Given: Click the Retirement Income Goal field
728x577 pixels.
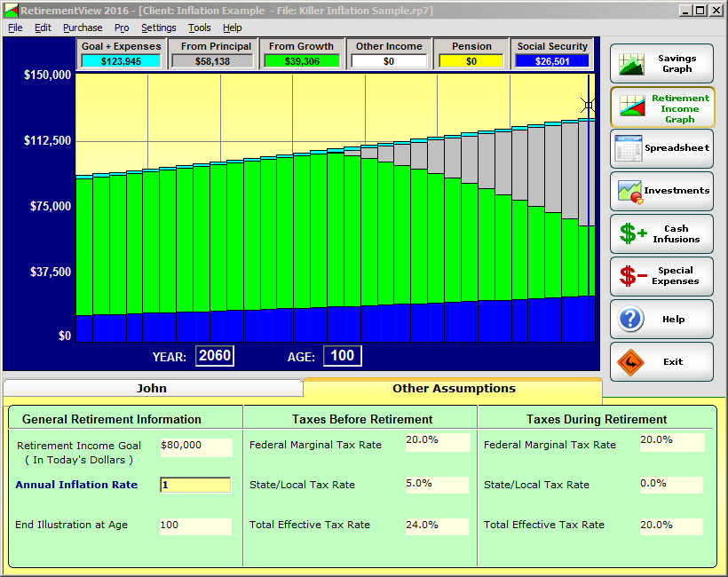Looking at the screenshot, I should tap(196, 447).
